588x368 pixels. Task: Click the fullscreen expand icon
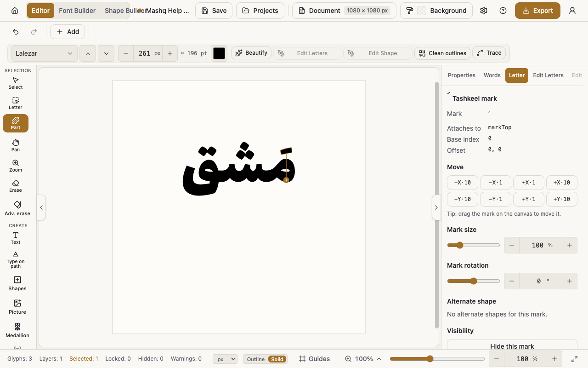(574, 359)
